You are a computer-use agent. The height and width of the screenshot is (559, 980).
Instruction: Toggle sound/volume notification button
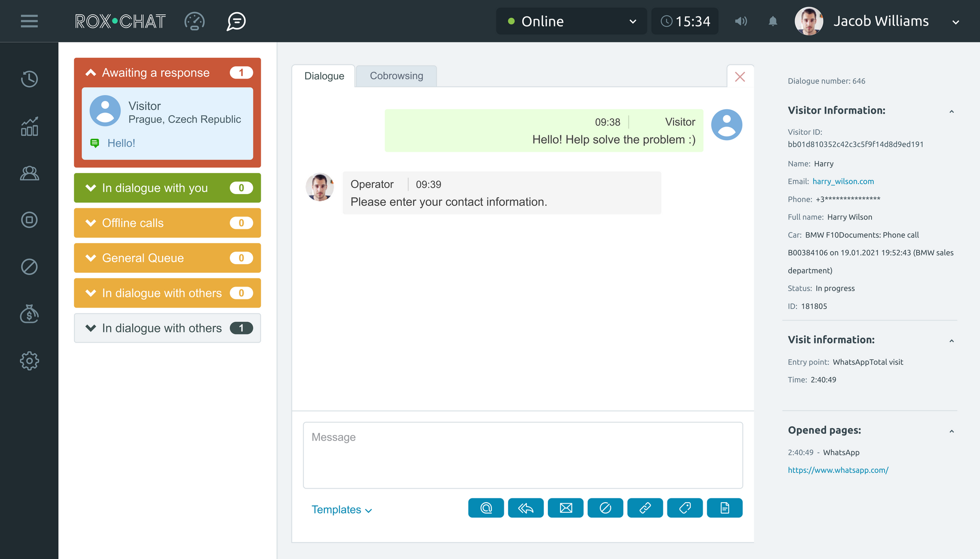tap(740, 20)
